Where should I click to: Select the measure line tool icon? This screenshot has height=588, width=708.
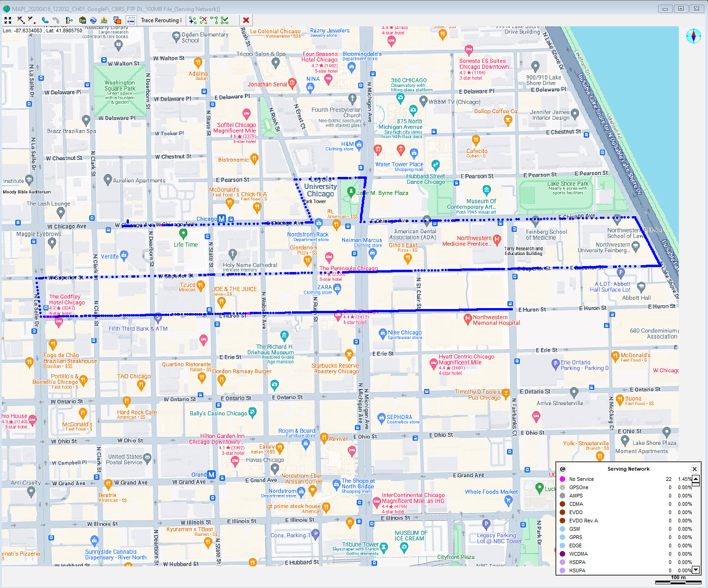[21, 20]
